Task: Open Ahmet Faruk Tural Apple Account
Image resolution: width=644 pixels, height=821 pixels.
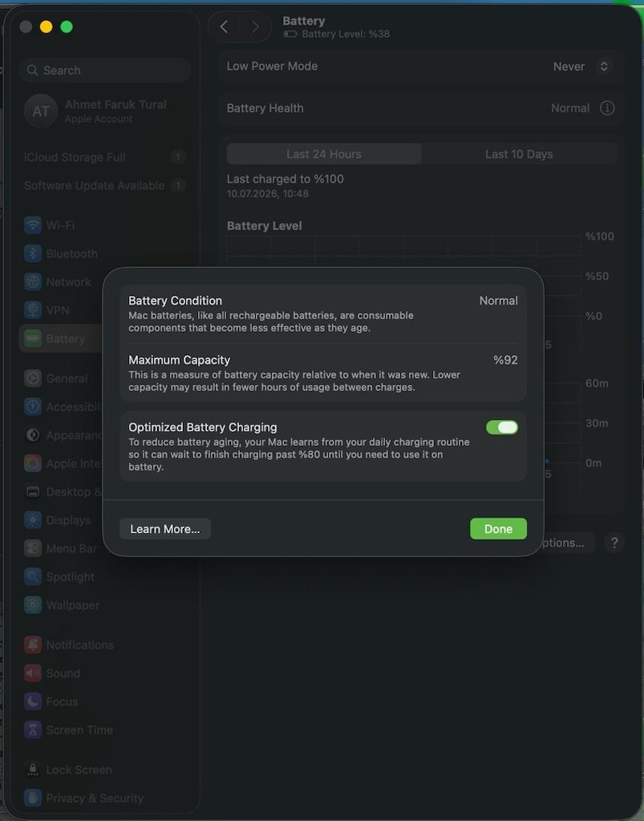Action: click(105, 111)
